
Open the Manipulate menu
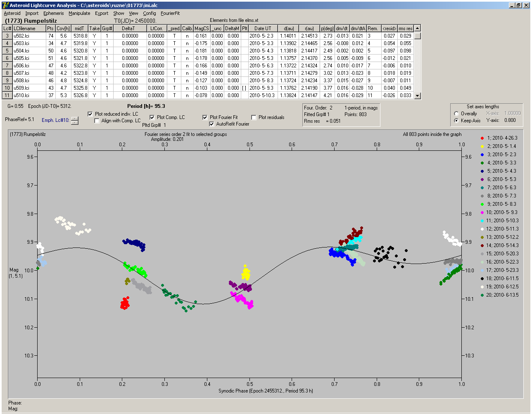coord(79,13)
